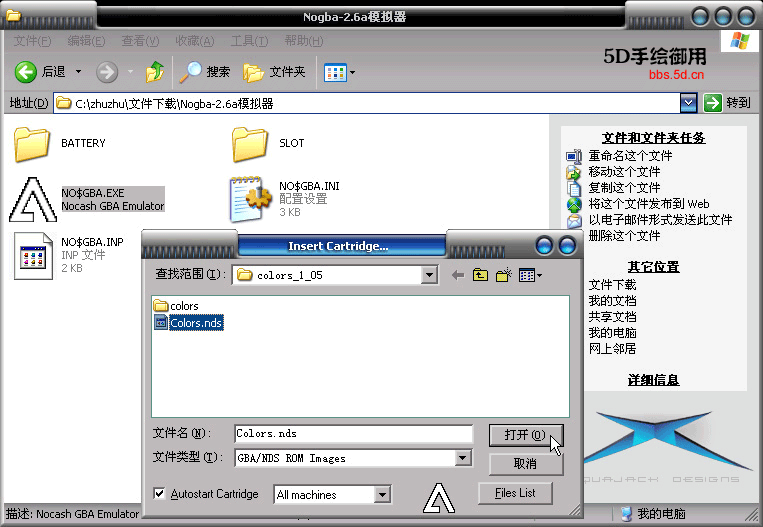Viewport: 763px width, 527px height.
Task: Open 共享文档 under other places
Action: pos(612,317)
